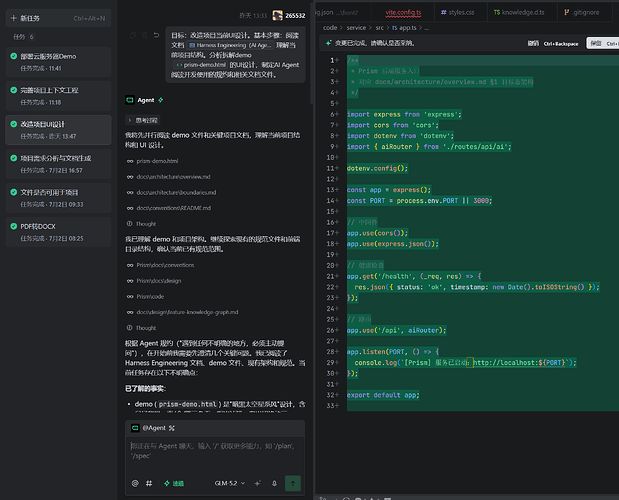Click the 'app.ts' breadcrumb segment
The width and height of the screenshot is (619, 500).
coord(404,28)
